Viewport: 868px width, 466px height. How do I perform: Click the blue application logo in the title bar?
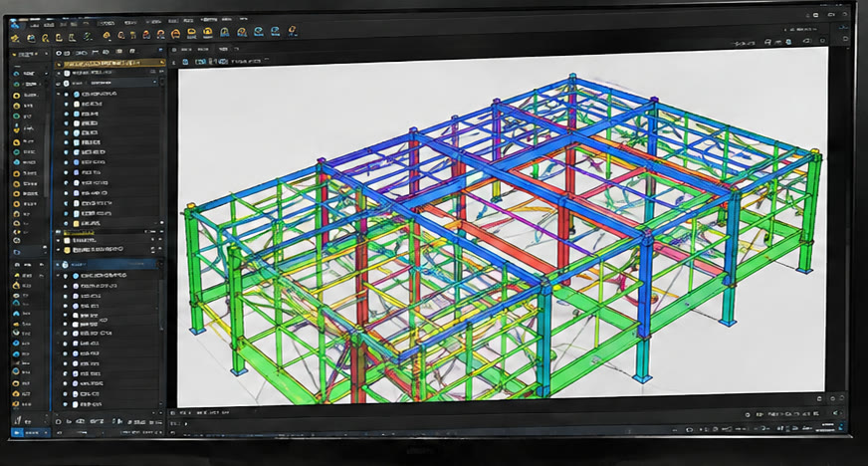point(16,24)
